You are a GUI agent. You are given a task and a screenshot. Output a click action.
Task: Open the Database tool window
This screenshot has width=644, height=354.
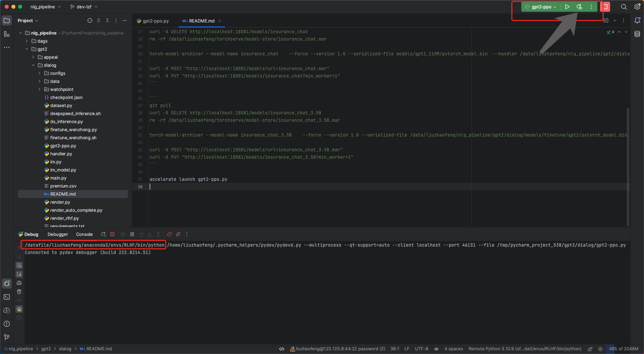[637, 34]
